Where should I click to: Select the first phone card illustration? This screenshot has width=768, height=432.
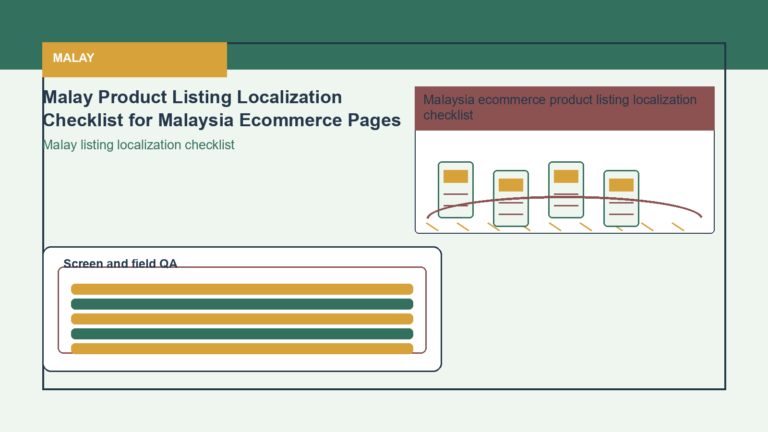coord(456,190)
